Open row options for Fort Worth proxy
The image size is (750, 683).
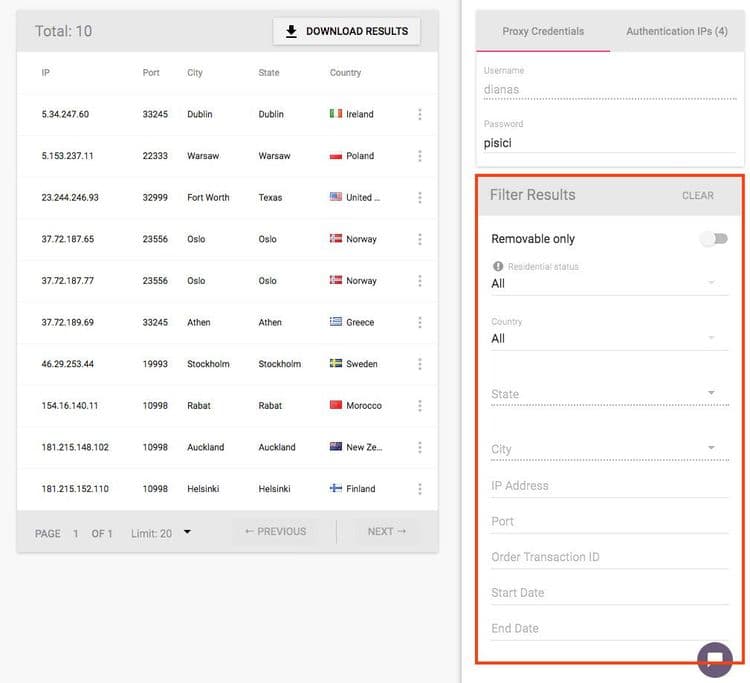[x=419, y=198]
